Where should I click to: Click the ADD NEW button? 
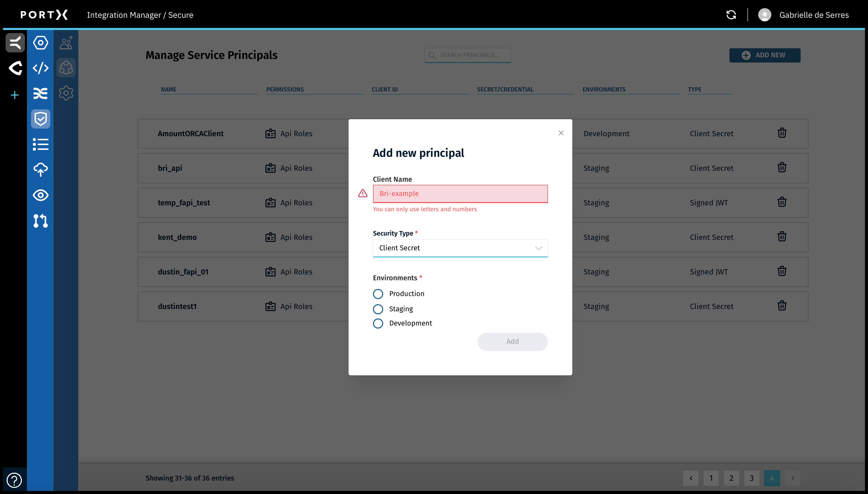coord(765,55)
